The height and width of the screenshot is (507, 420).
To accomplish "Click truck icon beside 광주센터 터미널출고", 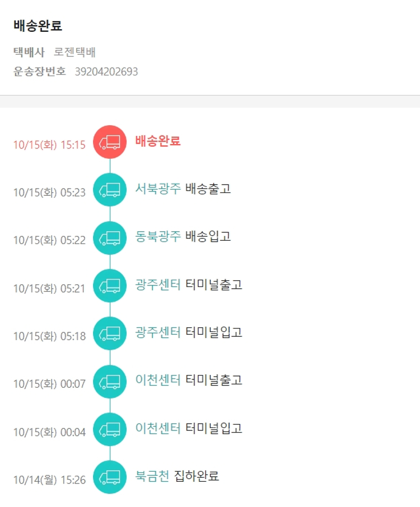I will [x=110, y=286].
